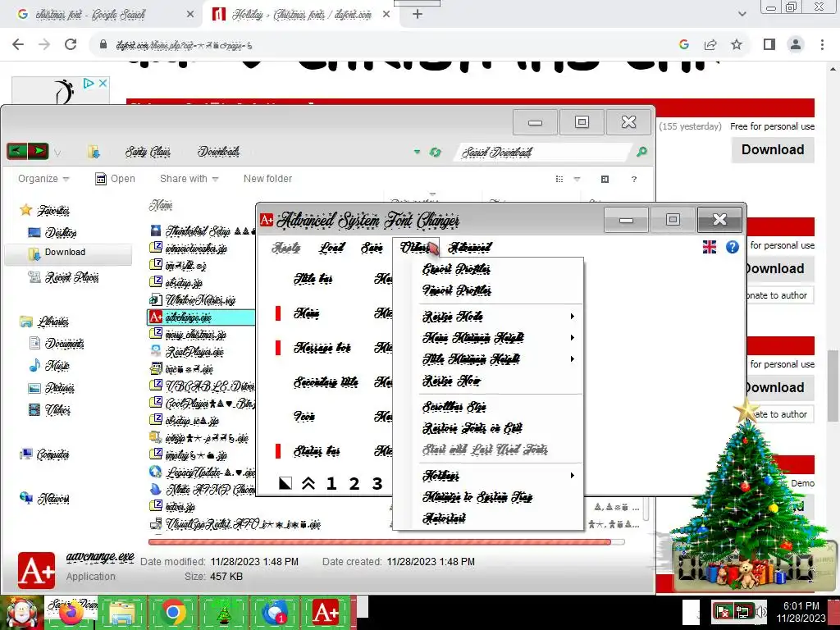Click the Open button in Explorer toolbar
This screenshot has width=840, height=630.
(115, 179)
